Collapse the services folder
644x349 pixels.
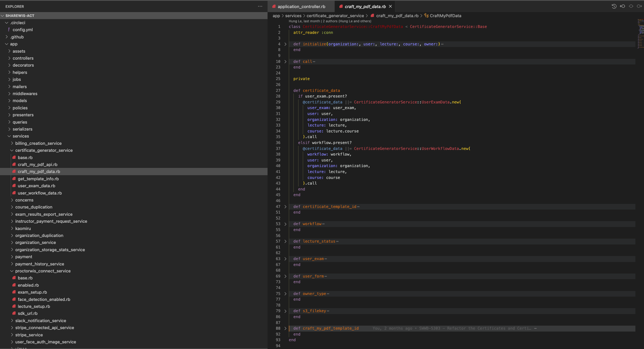click(x=134, y=136)
